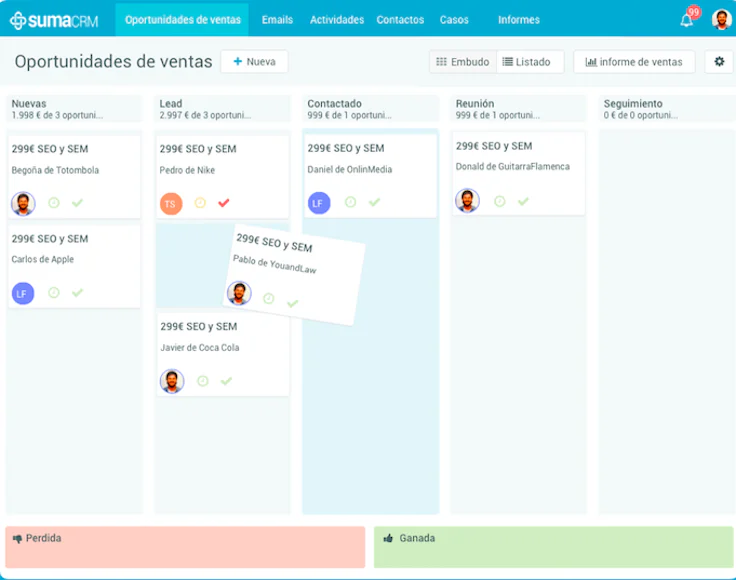736x580 pixels.
Task: Click '1.998 € de 3 oportuni...' summary
Action: pyautogui.click(x=57, y=115)
